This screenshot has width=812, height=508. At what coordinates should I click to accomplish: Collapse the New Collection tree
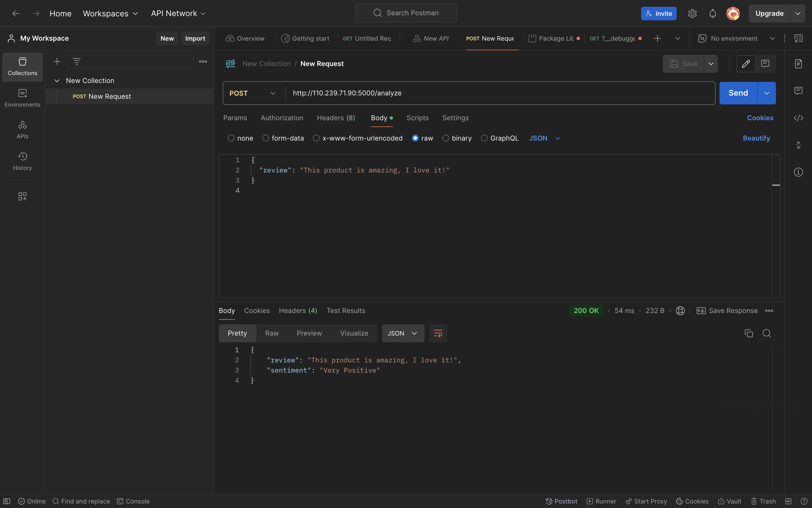(x=57, y=81)
